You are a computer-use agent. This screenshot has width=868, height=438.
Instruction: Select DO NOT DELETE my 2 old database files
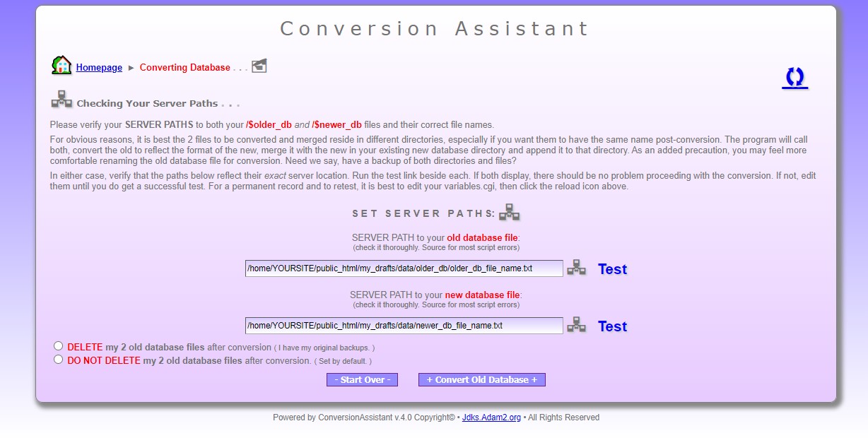click(59, 359)
